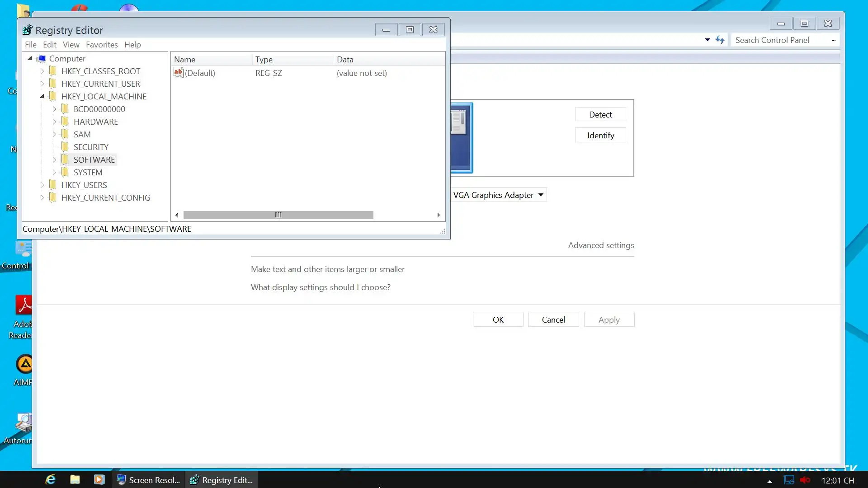The image size is (868, 488).
Task: Click the muted volume tray icon
Action: [805, 480]
